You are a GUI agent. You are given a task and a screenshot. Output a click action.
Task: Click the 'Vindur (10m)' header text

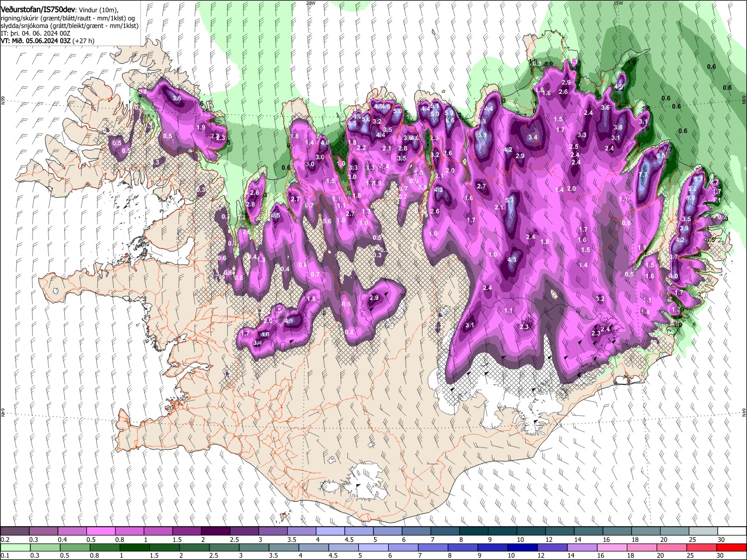coord(98,10)
